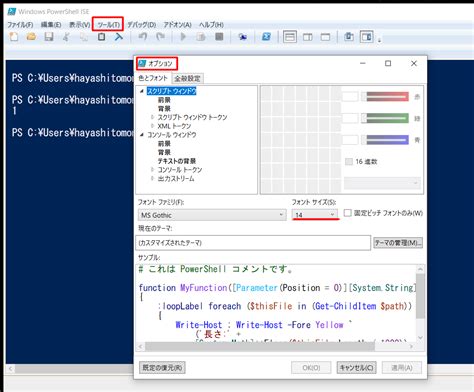Show script pane on top icon
The width and height of the screenshot is (474, 392).
pos(290,37)
